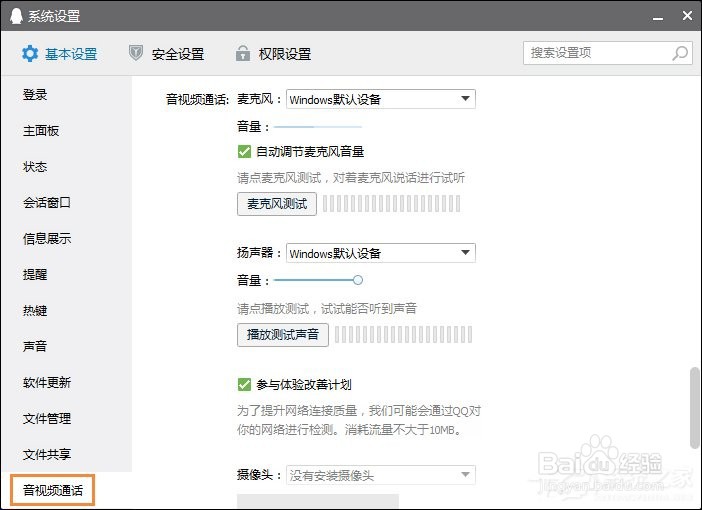Switch to 权限设置 tab
This screenshot has height=510, width=702.
tap(274, 54)
